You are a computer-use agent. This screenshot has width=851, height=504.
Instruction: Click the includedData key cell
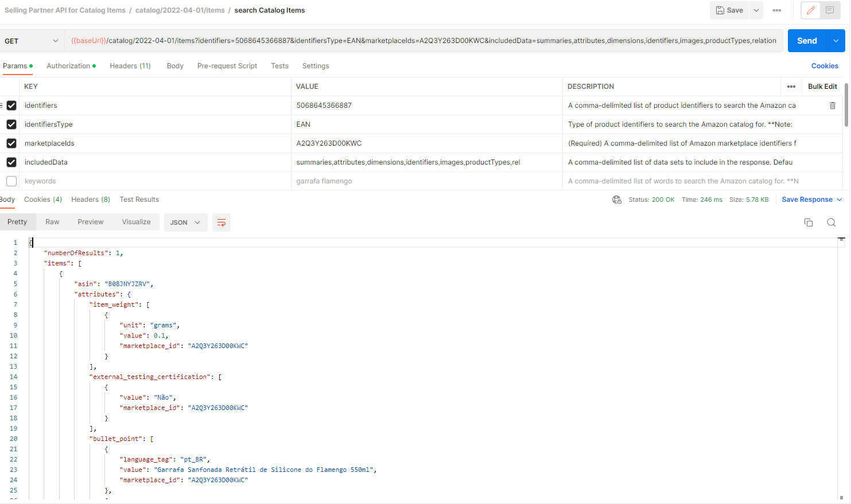pyautogui.click(x=156, y=162)
